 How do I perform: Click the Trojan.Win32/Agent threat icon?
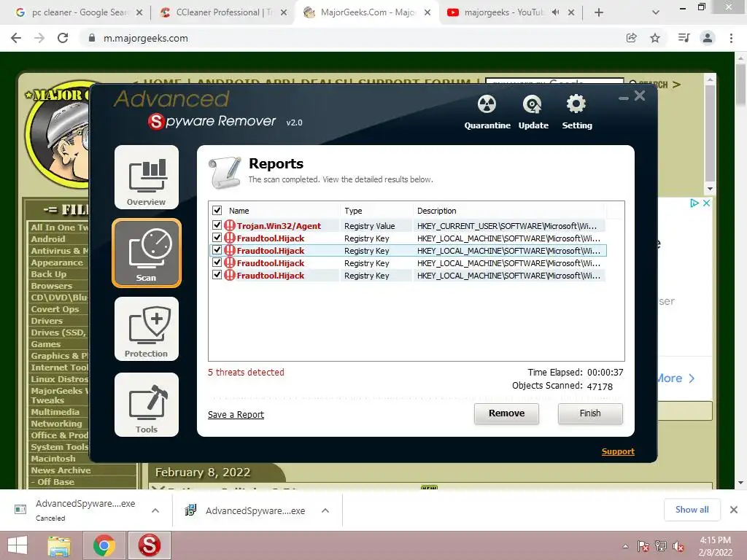point(230,226)
